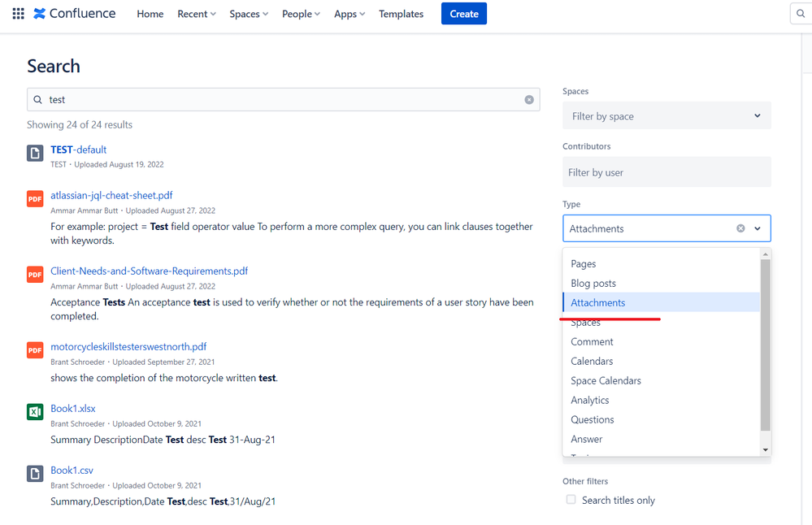
Task: Select Comment in the type list
Action: (661, 341)
